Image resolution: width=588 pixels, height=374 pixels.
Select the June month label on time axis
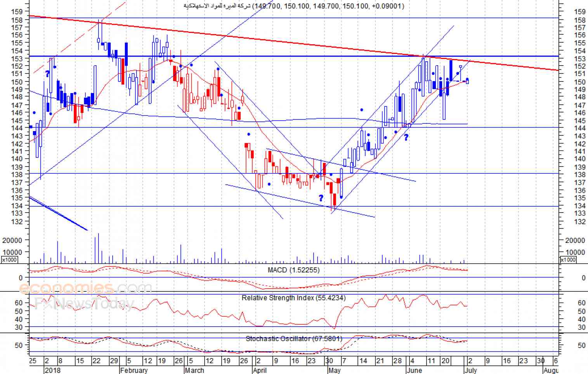click(414, 370)
